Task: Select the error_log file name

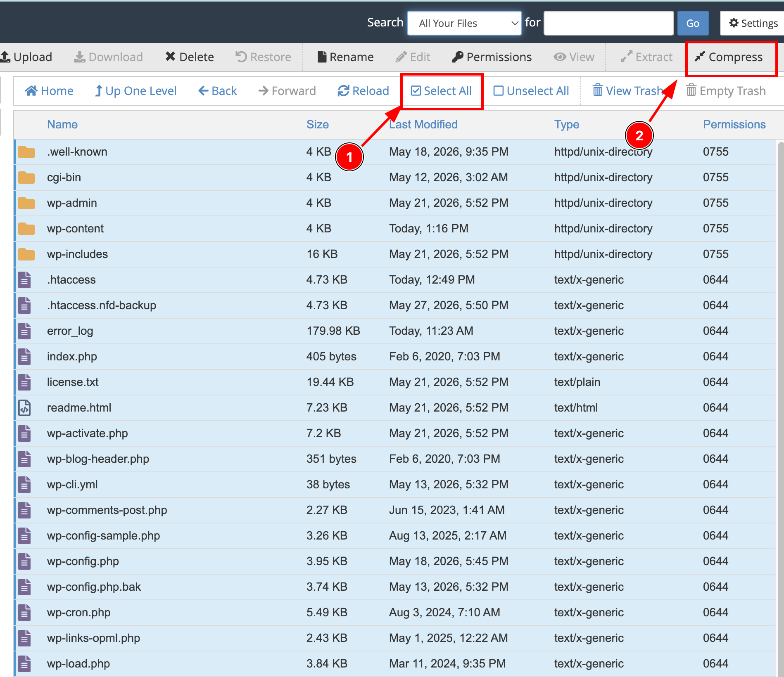Action: [x=70, y=331]
